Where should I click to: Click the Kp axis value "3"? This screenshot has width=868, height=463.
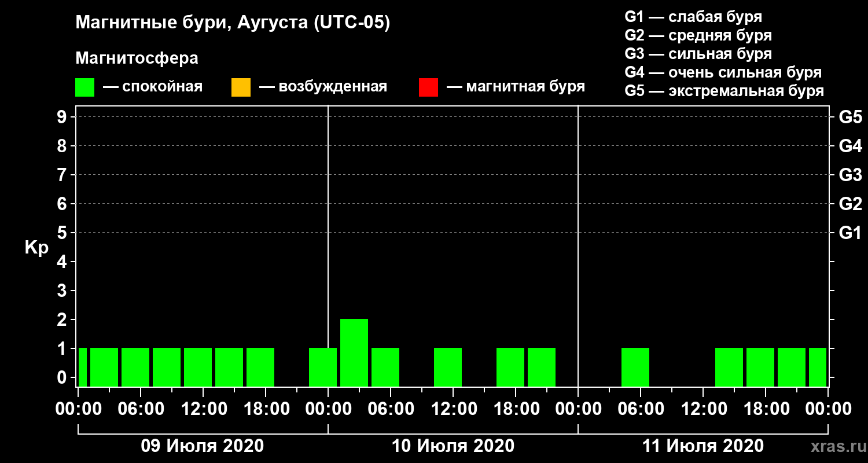(63, 291)
